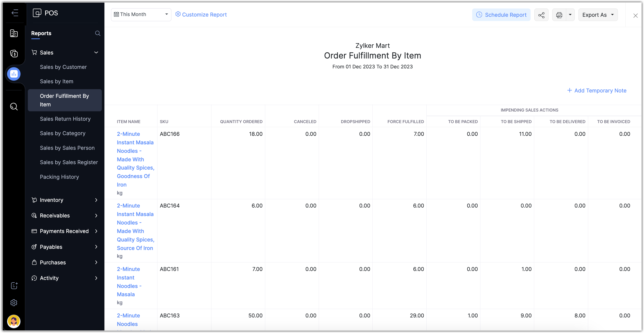Click the Customize Report link

201,15
